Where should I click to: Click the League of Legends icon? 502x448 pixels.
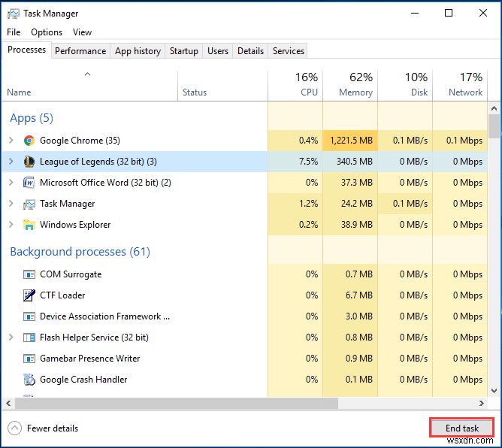coord(29,162)
